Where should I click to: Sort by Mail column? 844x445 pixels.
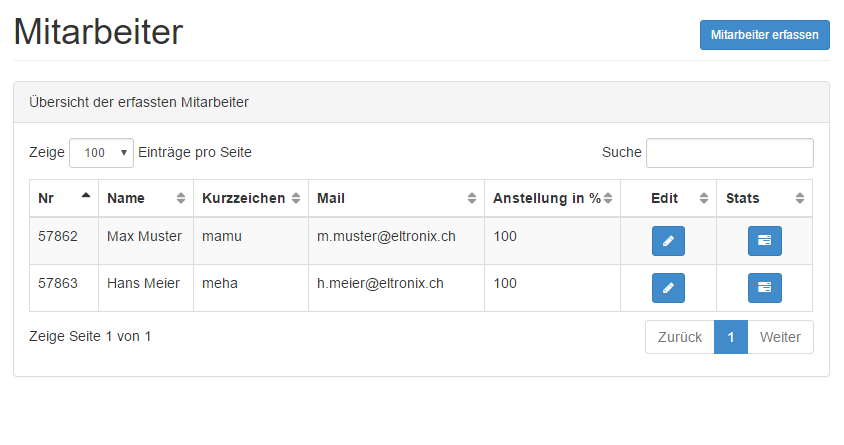(396, 198)
